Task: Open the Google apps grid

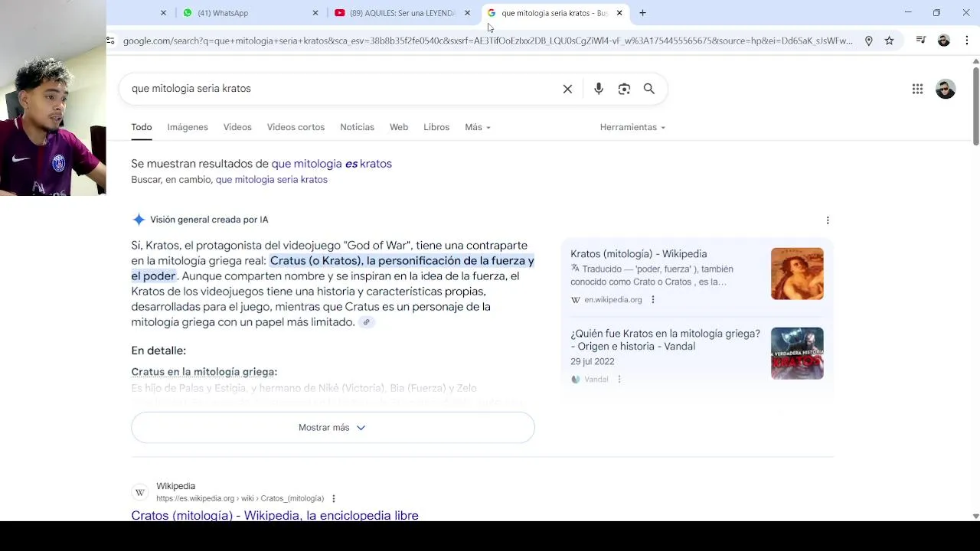Action: tap(917, 89)
